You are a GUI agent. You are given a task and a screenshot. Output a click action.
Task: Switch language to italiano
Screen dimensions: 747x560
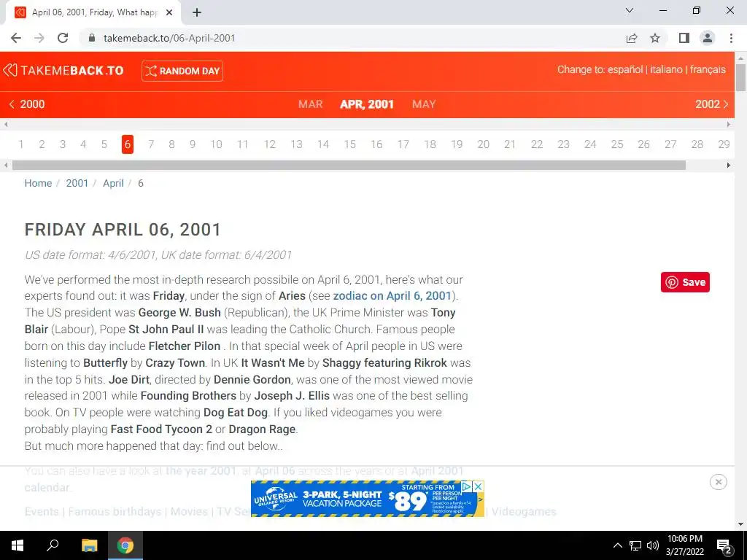pyautogui.click(x=666, y=69)
